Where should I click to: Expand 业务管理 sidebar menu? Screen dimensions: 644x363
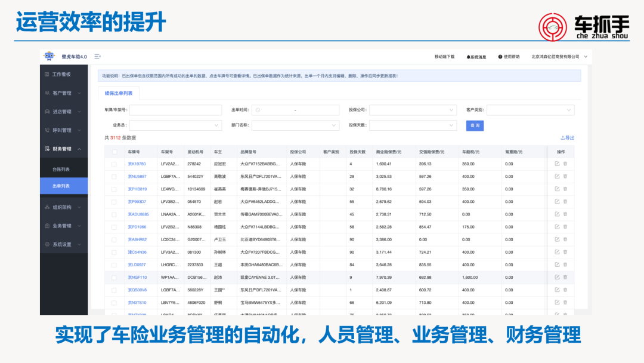(64, 226)
